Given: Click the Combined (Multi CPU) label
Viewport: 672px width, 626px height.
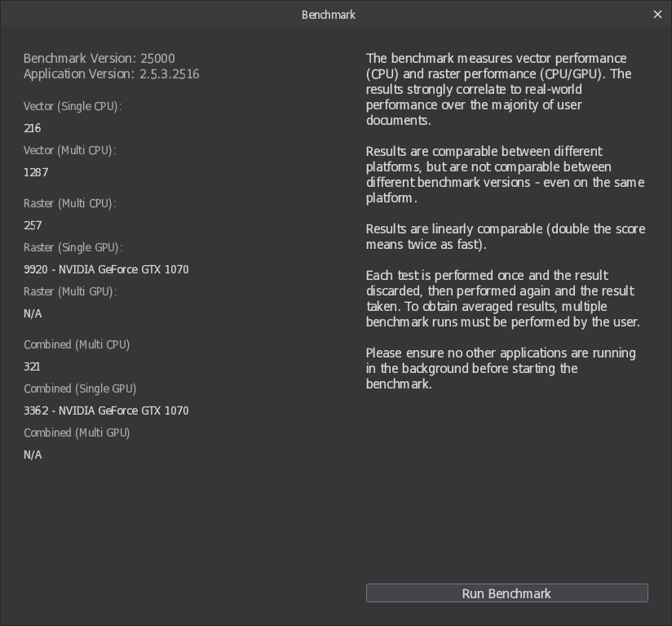Looking at the screenshot, I should pos(77,344).
